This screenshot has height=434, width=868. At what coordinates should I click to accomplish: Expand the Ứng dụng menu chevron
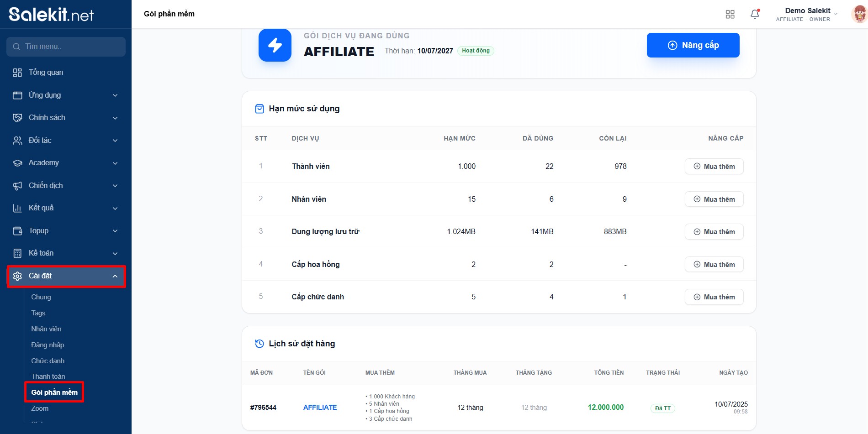115,95
